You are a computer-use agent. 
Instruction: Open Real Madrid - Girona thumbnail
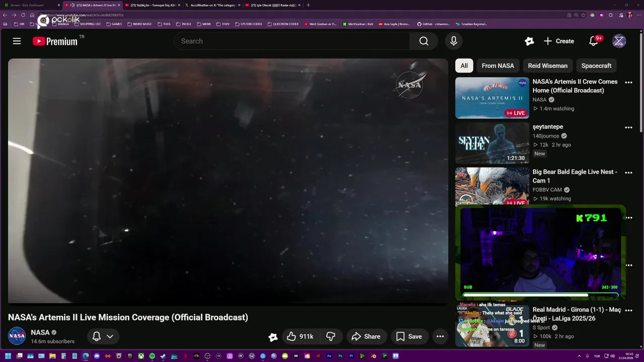(492, 326)
